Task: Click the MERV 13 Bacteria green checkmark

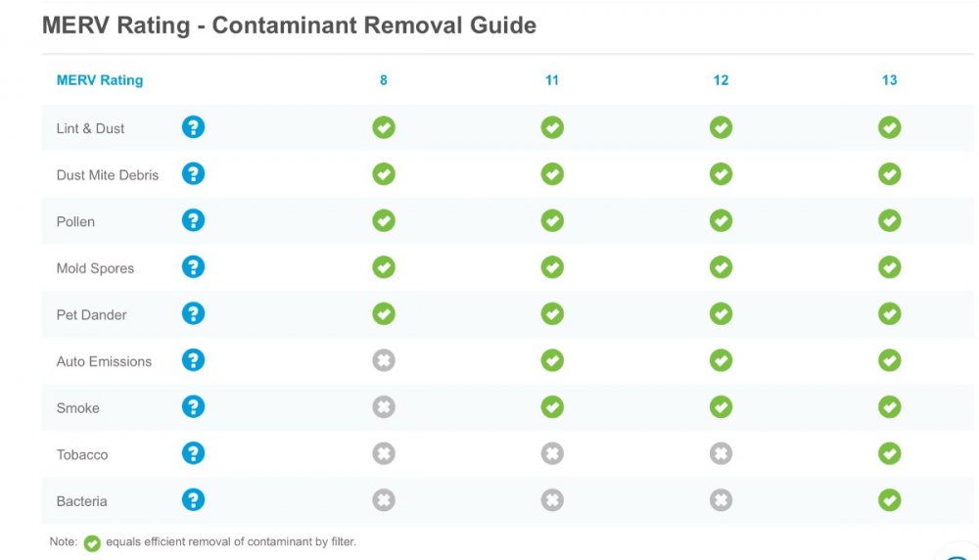Action: pyautogui.click(x=889, y=500)
